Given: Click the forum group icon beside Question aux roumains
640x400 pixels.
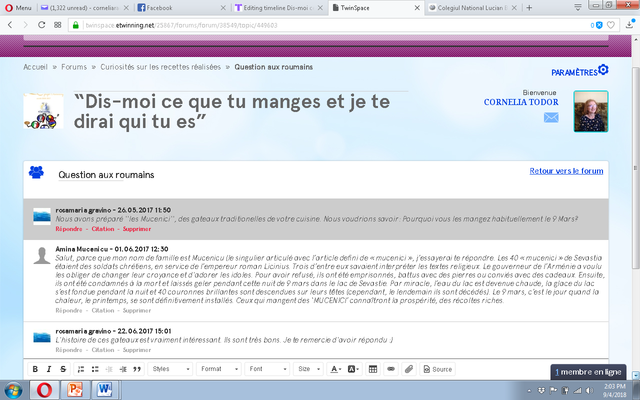Looking at the screenshot, I should click(x=36, y=172).
